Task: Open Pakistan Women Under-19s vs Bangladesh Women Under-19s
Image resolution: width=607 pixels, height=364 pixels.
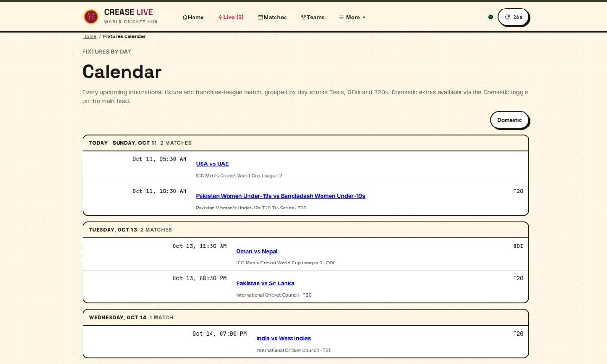Action: [281, 196]
